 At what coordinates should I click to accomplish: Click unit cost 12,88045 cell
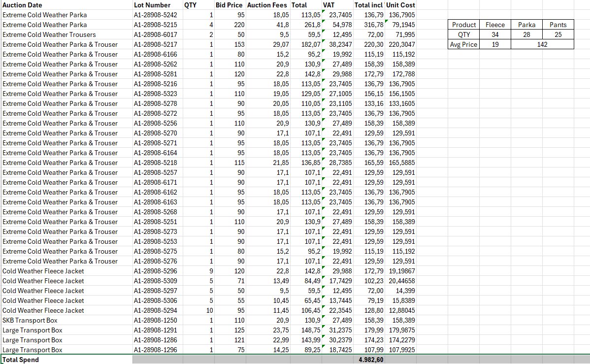[400, 310]
